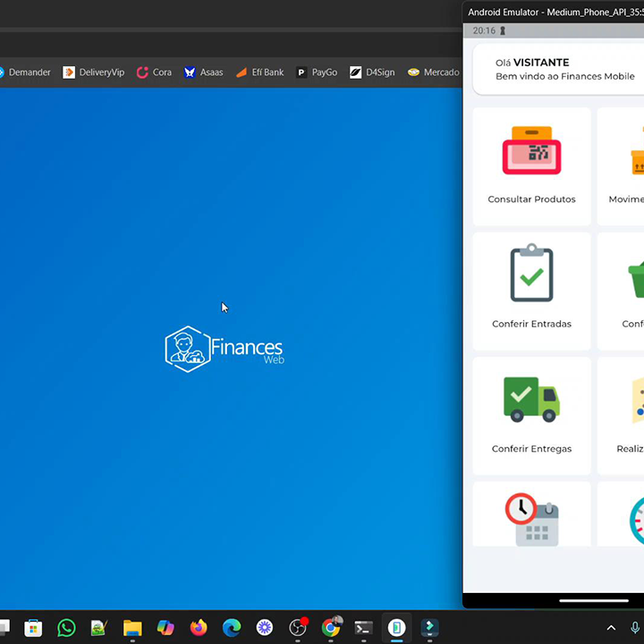
Task: Open OBS Studio from taskbar
Action: [298, 628]
